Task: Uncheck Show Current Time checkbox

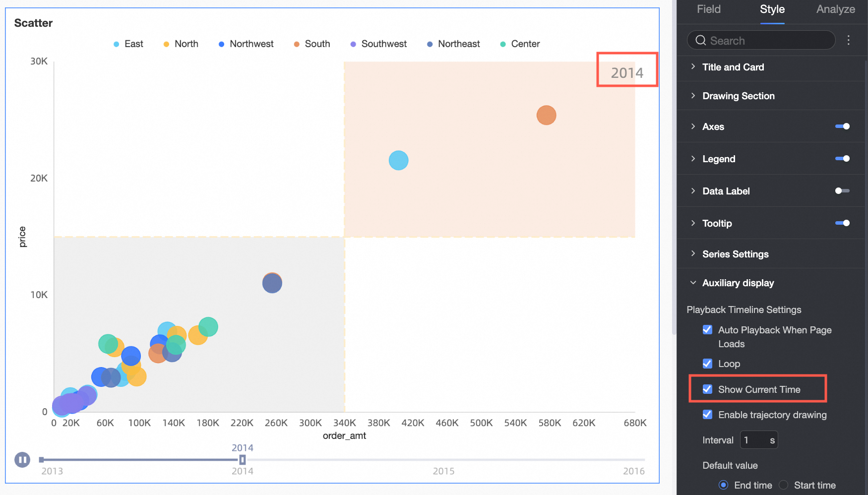Action: coord(708,389)
